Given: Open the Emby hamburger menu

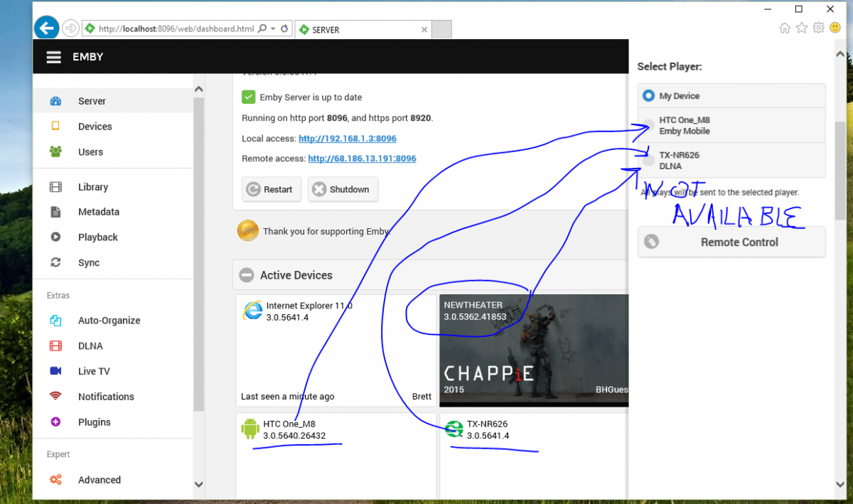Looking at the screenshot, I should coord(54,57).
